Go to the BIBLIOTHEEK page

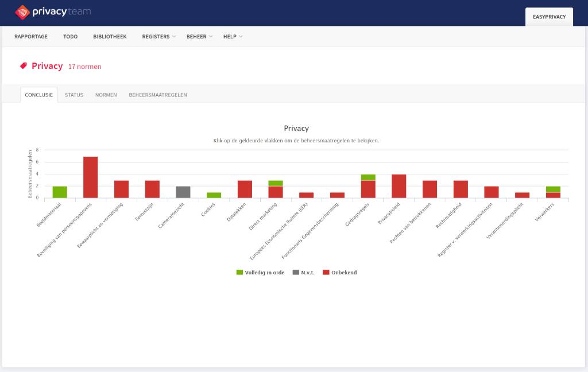110,36
